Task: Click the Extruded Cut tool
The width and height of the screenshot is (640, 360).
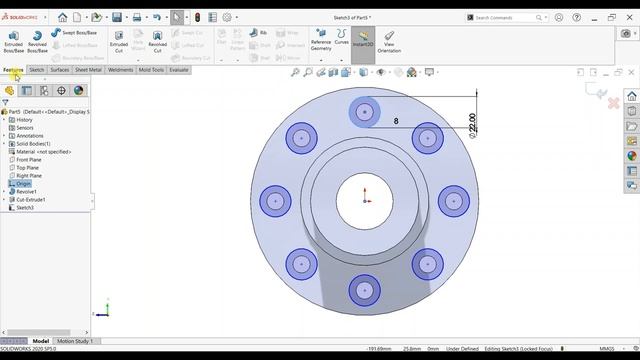Action: click(x=119, y=42)
